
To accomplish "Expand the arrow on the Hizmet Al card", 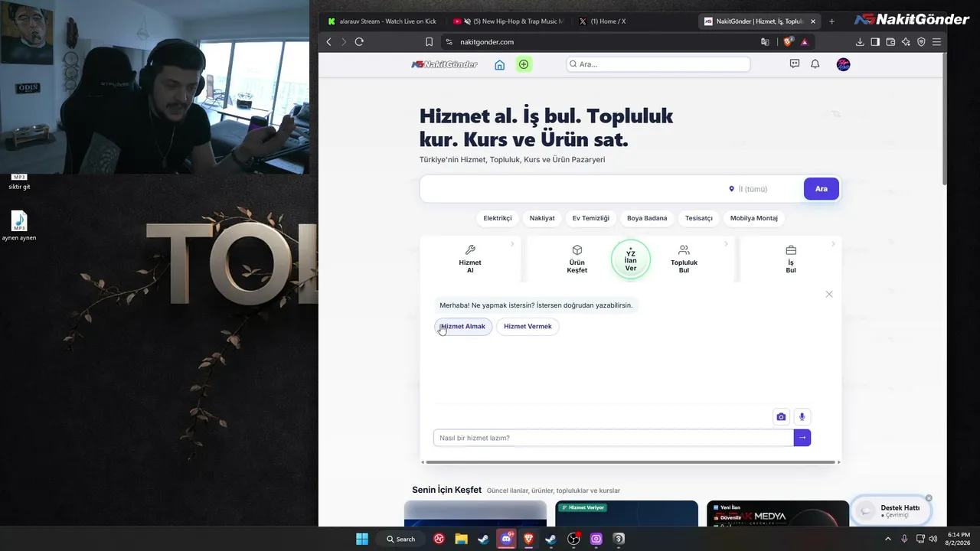I will (x=512, y=244).
